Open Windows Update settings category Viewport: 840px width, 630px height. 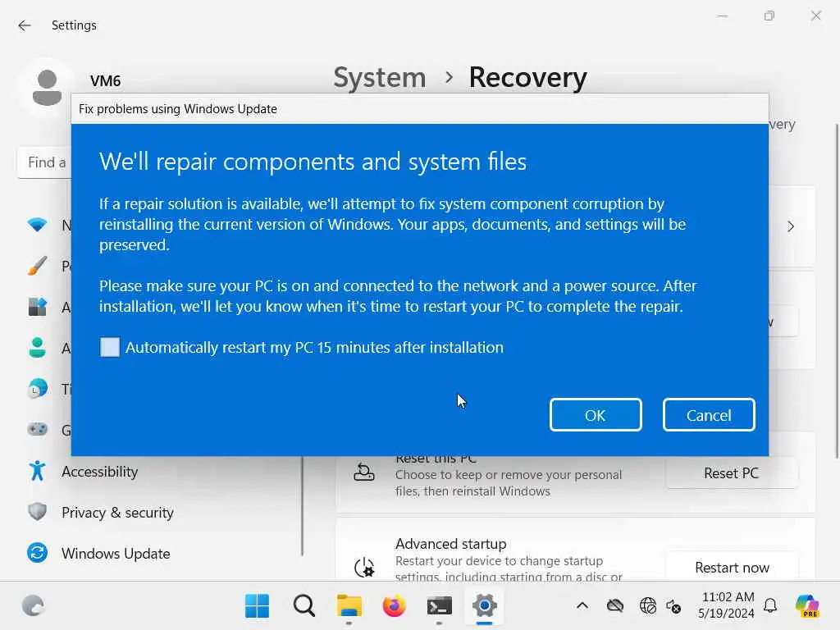[116, 554]
